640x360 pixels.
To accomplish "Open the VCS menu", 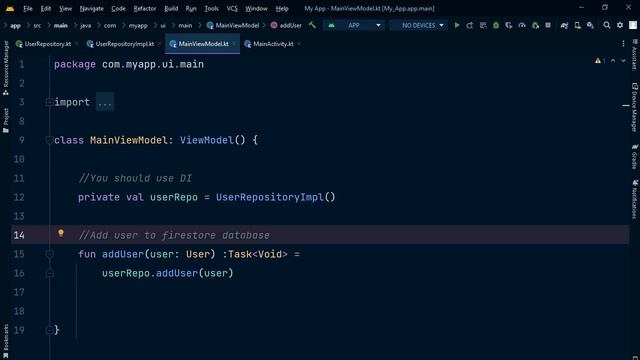I will (x=232, y=8).
